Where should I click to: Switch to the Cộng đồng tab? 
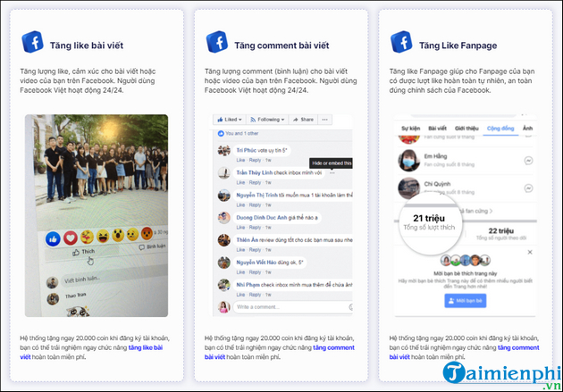pos(500,129)
